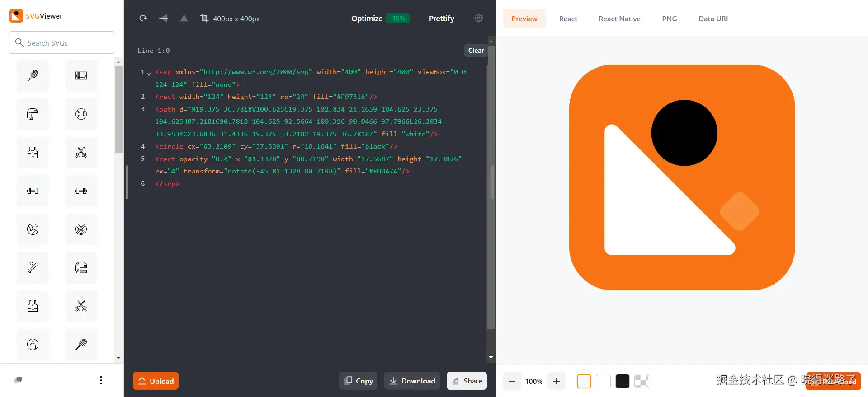Screen dimensions: 868x397
Task: Click the orange SVG preview image
Action: click(x=682, y=177)
